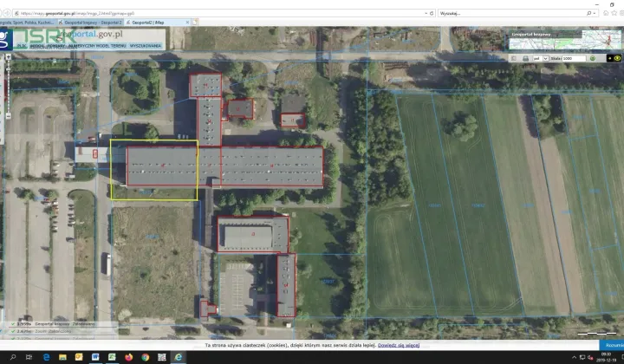624x364 pixels.
Task: Expand the search box provider dropdown arrow
Action: point(595,13)
